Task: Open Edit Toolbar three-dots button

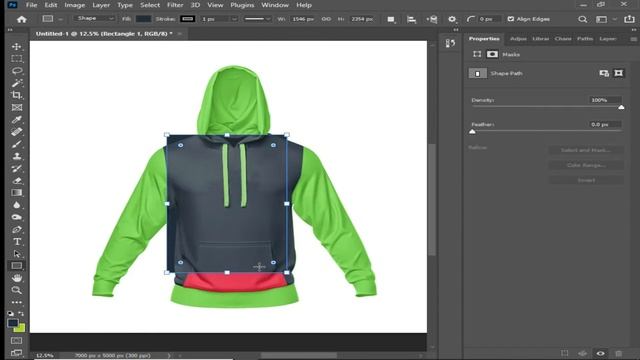Action: pos(17,302)
